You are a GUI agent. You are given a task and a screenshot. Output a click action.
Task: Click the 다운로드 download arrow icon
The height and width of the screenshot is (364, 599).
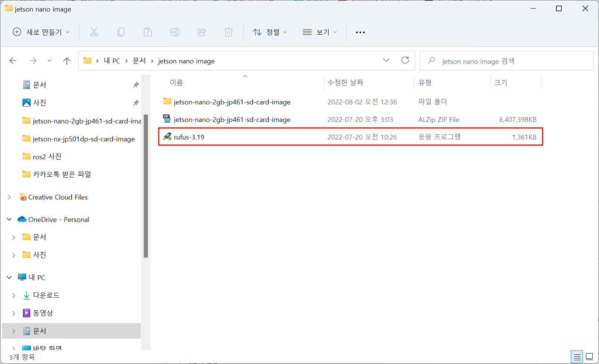pos(27,295)
